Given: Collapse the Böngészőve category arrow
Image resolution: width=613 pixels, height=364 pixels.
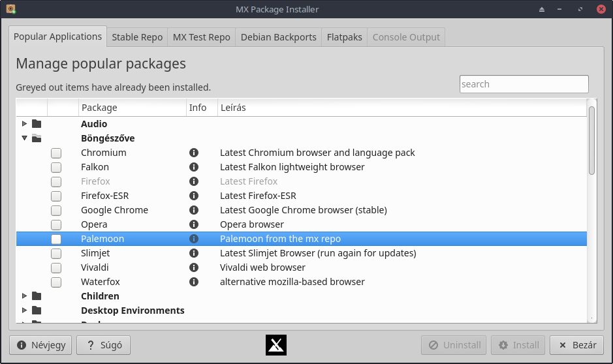Looking at the screenshot, I should tap(24, 138).
